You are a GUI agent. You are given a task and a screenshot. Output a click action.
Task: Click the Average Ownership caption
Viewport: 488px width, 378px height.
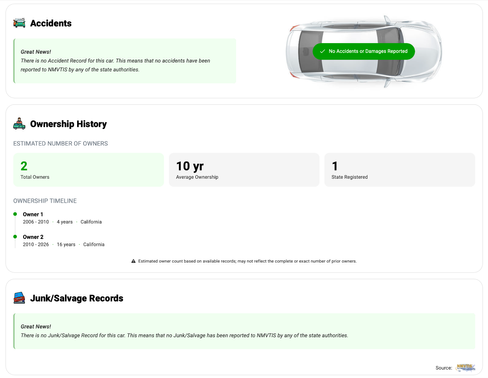point(197,177)
